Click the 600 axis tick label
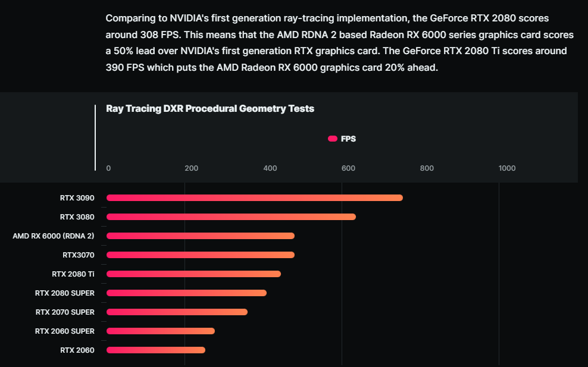The height and width of the screenshot is (367, 588). (x=348, y=168)
